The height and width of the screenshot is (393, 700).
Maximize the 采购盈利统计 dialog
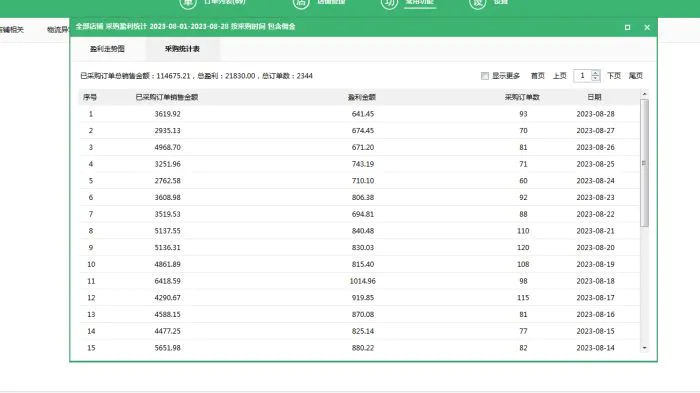(x=627, y=27)
